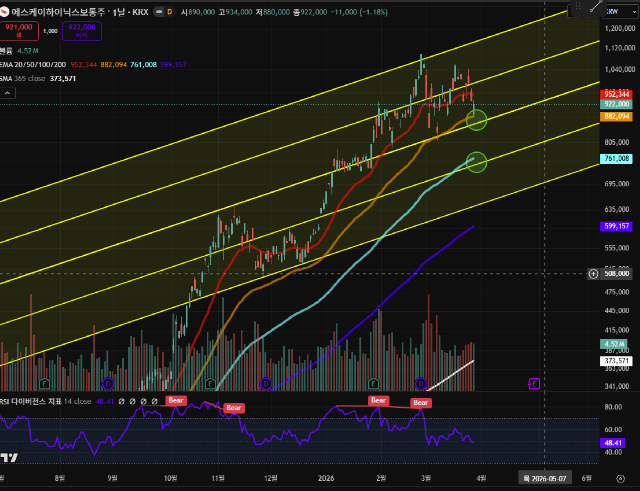
Task: Select the EMA 20/50/100/200 indicator legend
Action: pyautogui.click(x=33, y=64)
